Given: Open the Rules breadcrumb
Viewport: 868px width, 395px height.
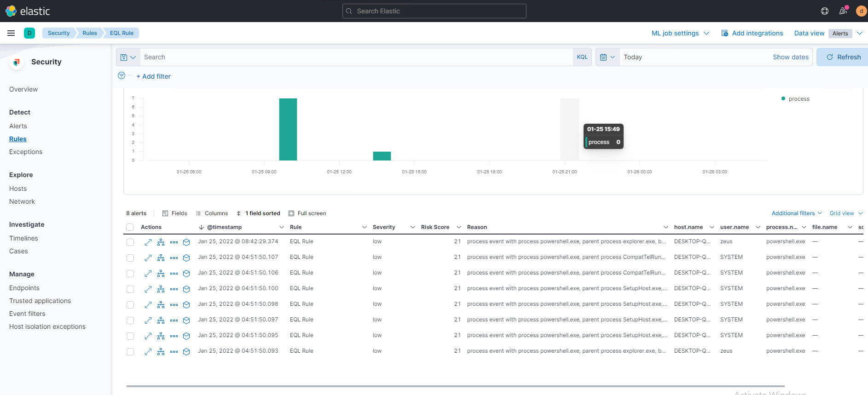Looking at the screenshot, I should click(90, 33).
